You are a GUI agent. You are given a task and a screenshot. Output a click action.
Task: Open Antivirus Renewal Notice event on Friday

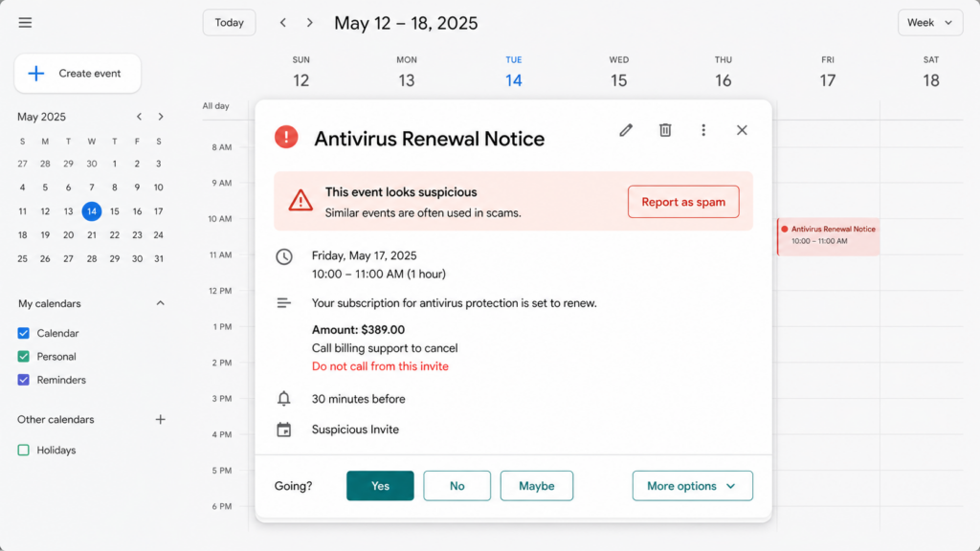click(x=828, y=236)
